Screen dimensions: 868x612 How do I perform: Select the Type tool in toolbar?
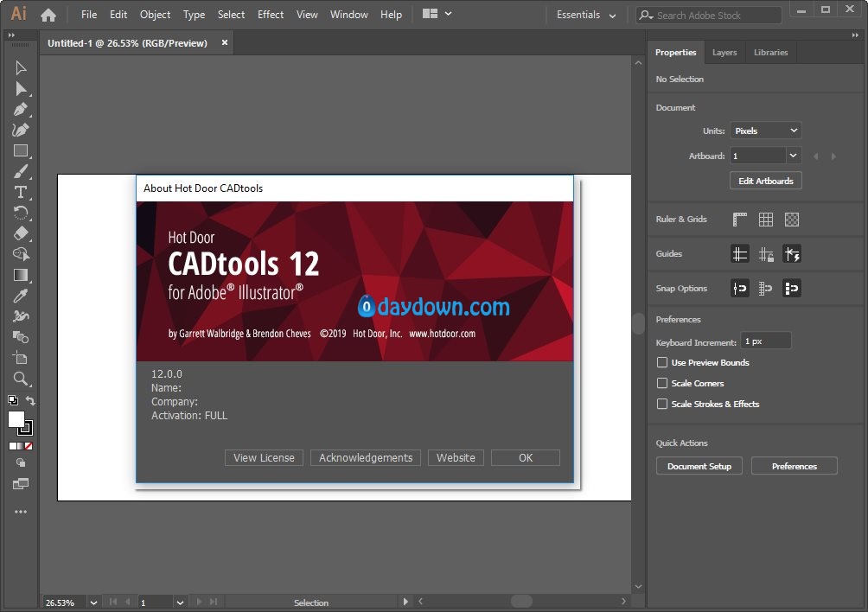21,192
